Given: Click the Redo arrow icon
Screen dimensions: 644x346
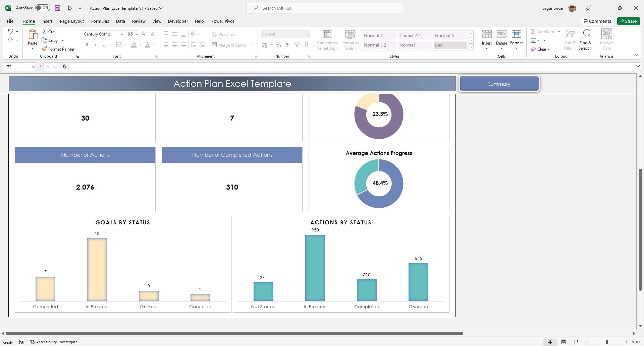Looking at the screenshot, I should (x=11, y=40).
